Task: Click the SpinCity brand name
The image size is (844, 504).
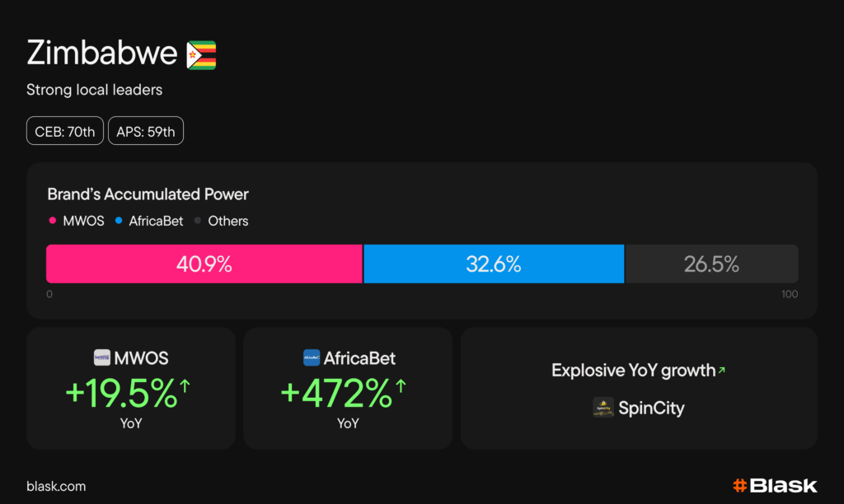Action: click(x=651, y=408)
